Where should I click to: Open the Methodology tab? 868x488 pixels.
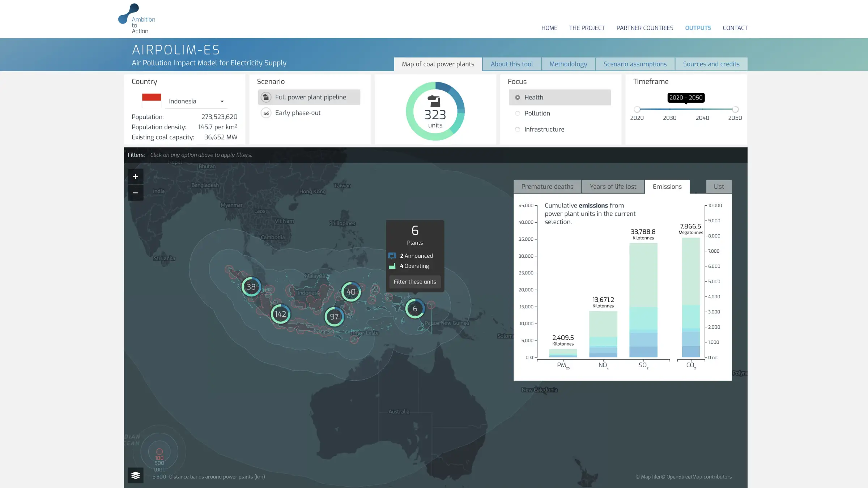click(568, 64)
